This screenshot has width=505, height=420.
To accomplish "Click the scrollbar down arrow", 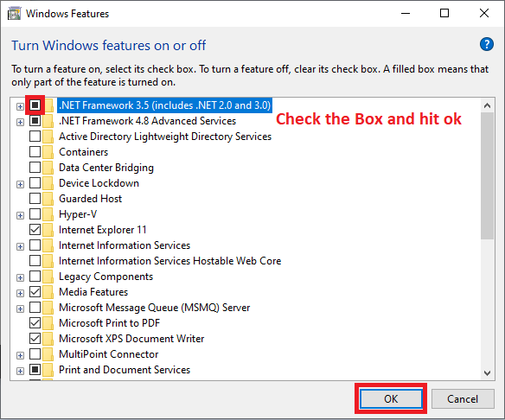I will [487, 373].
